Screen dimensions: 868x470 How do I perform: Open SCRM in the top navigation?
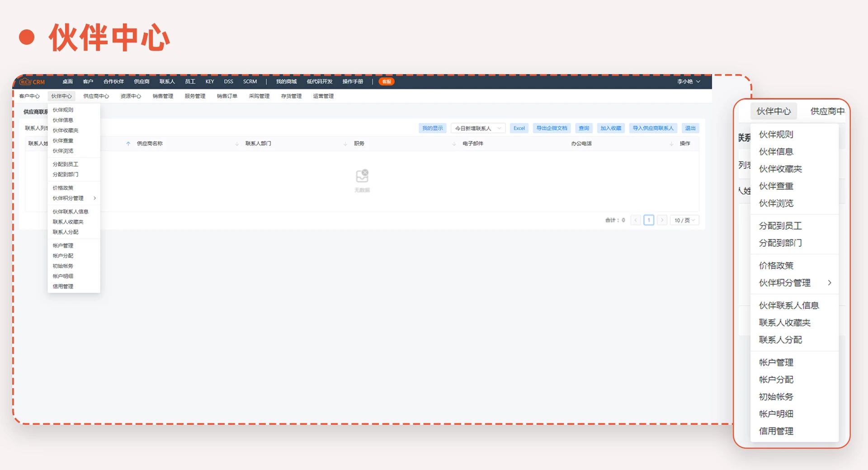(250, 82)
